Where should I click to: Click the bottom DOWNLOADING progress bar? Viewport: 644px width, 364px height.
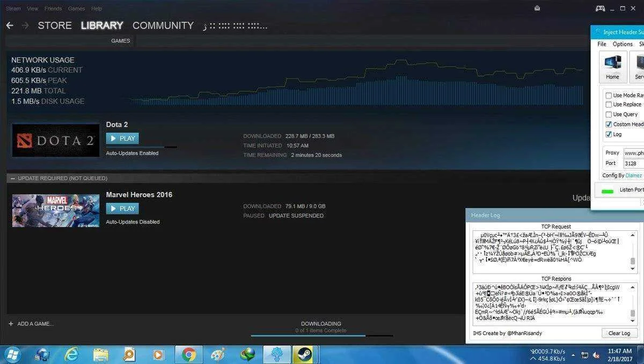coord(321,336)
